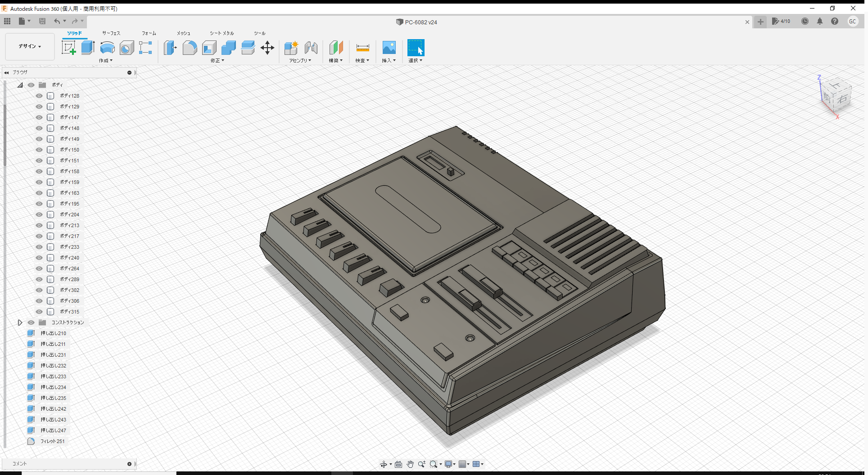Open the 作成 dropdown menu
This screenshot has height=475, width=868.
(105, 60)
